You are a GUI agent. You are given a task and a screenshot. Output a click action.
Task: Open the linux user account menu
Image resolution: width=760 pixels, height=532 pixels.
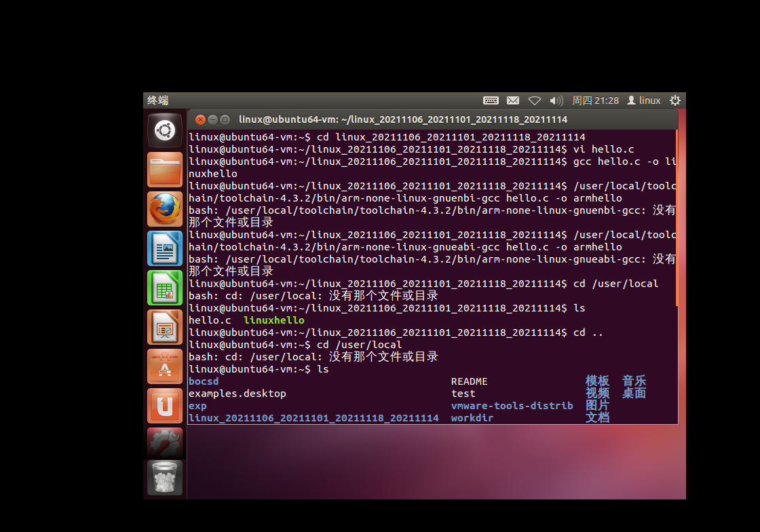644,100
